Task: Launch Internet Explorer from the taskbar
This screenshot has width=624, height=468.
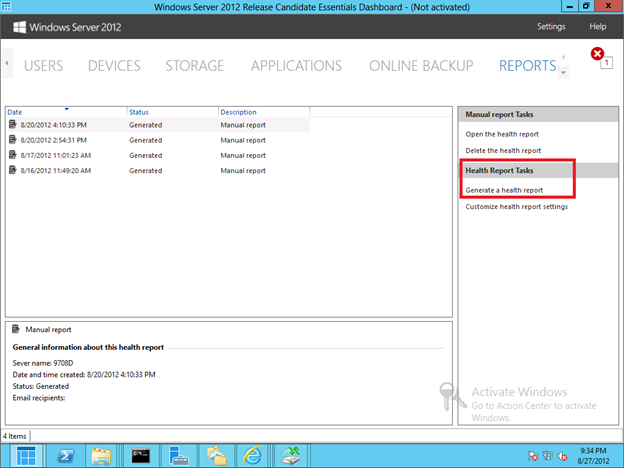Action: point(253,456)
